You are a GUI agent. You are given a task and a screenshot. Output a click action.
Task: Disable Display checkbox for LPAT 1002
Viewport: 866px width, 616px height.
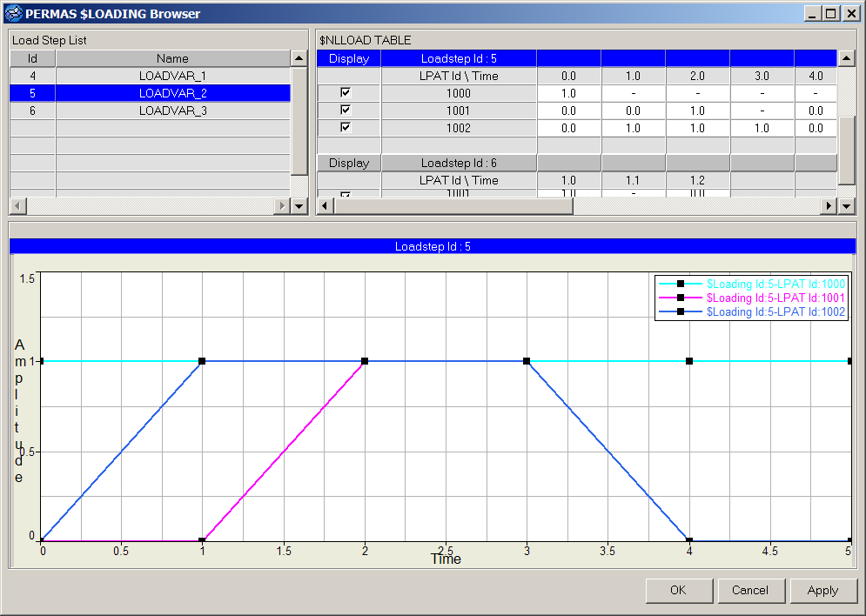[x=346, y=128]
